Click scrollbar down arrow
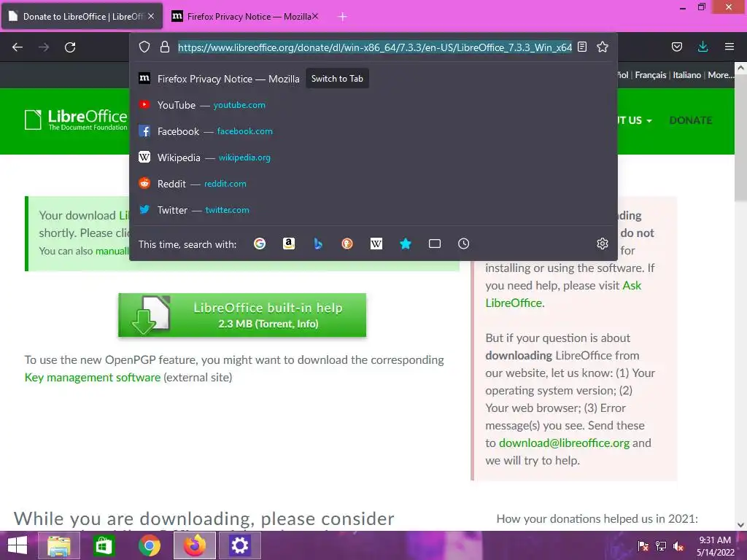747x560 pixels. click(740, 525)
